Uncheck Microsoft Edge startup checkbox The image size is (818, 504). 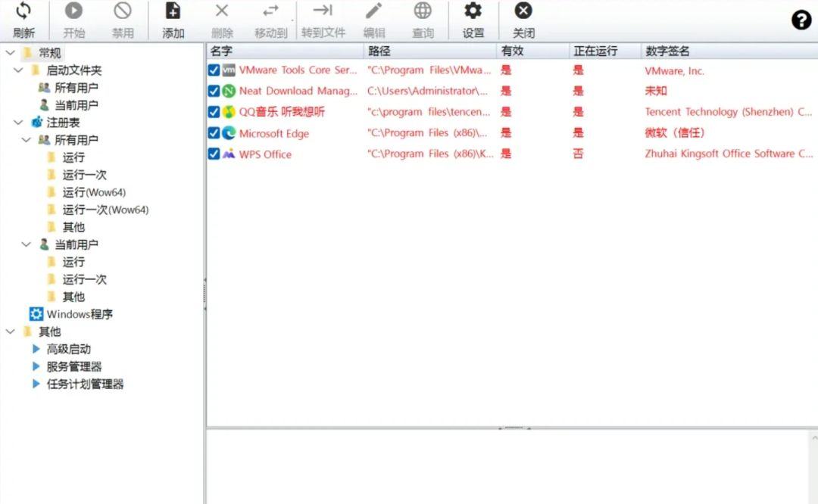point(214,133)
